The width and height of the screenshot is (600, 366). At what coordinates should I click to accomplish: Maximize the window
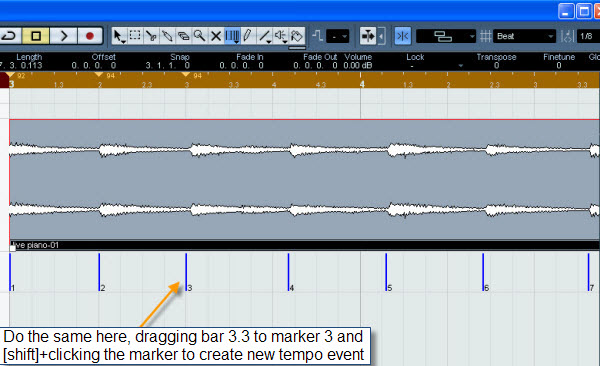(x=584, y=11)
